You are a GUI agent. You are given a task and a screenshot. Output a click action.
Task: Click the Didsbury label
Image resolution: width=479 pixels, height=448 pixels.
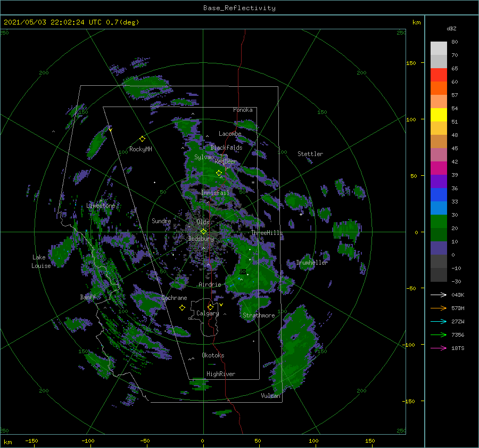201,239
